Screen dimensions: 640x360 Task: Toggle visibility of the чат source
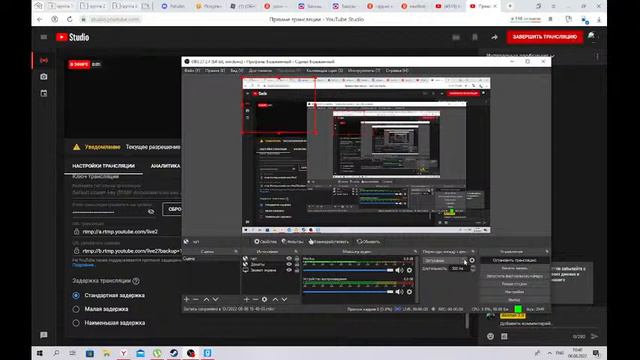(x=289, y=259)
